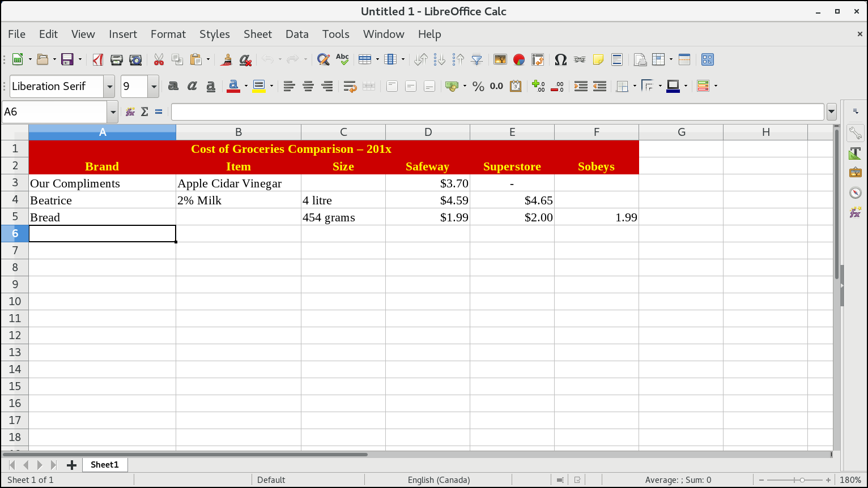Open the Format menu
The height and width of the screenshot is (488, 868).
pos(168,34)
